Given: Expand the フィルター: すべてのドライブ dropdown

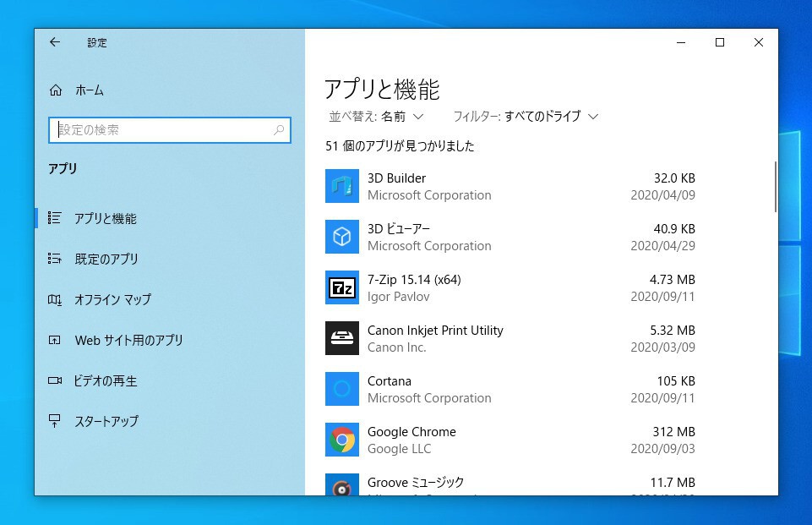Looking at the screenshot, I should pos(526,116).
